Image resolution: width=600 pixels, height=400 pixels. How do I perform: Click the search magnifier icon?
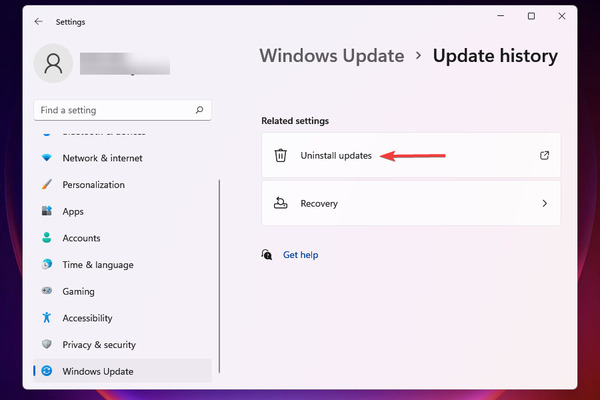click(x=199, y=110)
